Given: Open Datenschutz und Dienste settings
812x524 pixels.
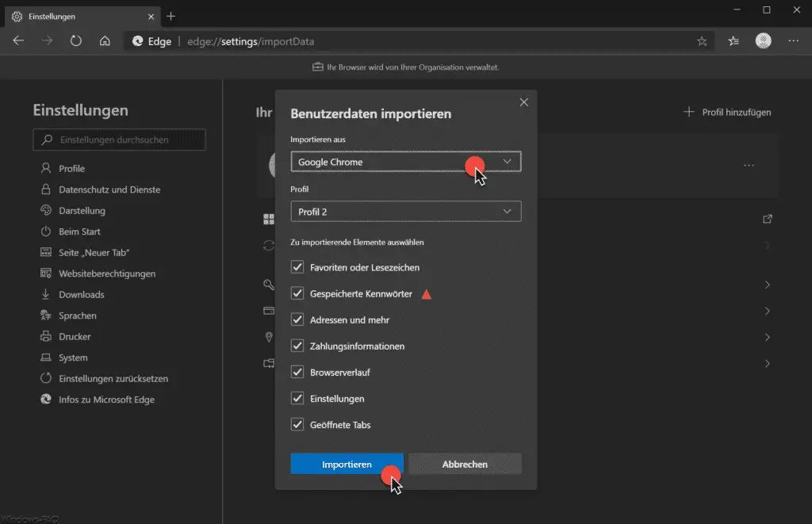Looking at the screenshot, I should (109, 189).
